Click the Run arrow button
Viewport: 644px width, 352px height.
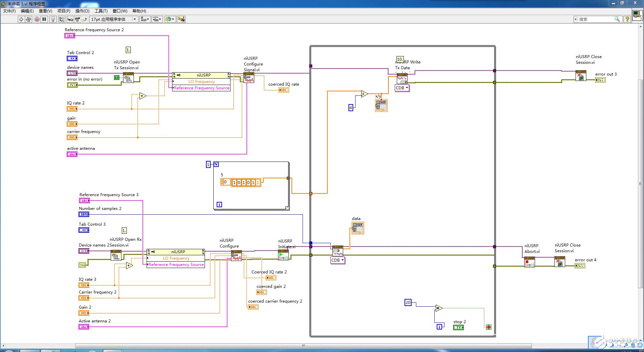click(21, 19)
